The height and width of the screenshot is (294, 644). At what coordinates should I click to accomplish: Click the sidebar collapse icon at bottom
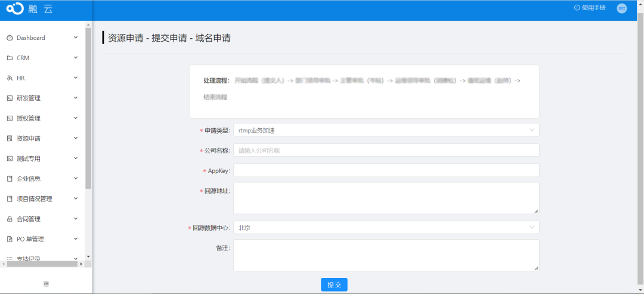[x=46, y=284]
